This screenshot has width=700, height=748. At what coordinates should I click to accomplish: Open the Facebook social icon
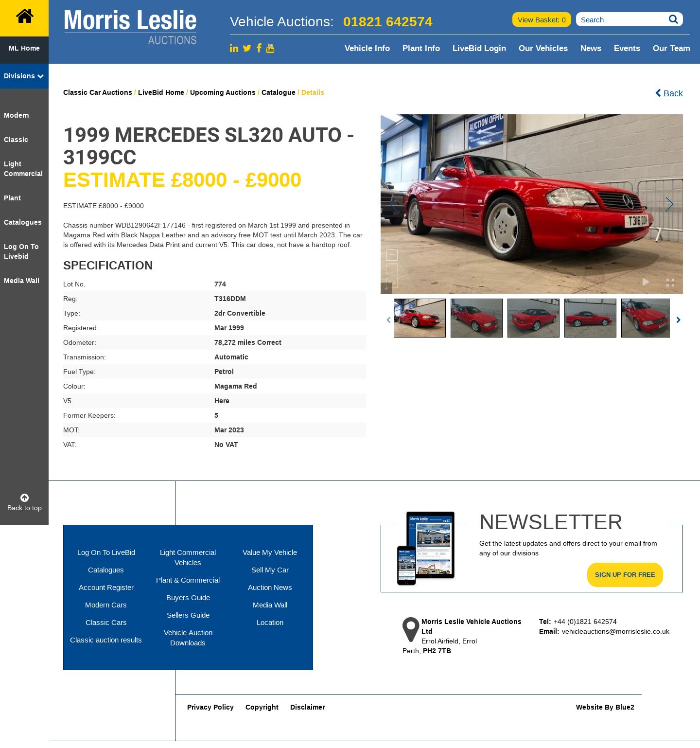[x=259, y=48]
